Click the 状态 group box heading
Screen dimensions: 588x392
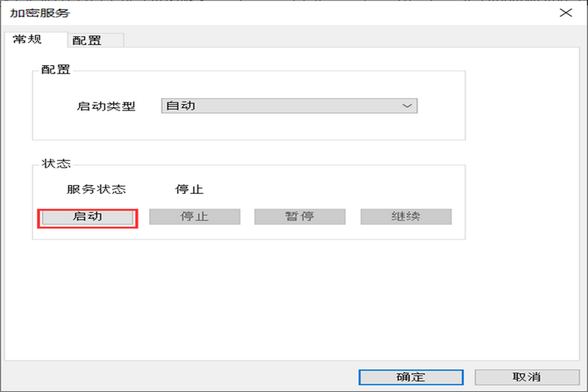coord(55,164)
